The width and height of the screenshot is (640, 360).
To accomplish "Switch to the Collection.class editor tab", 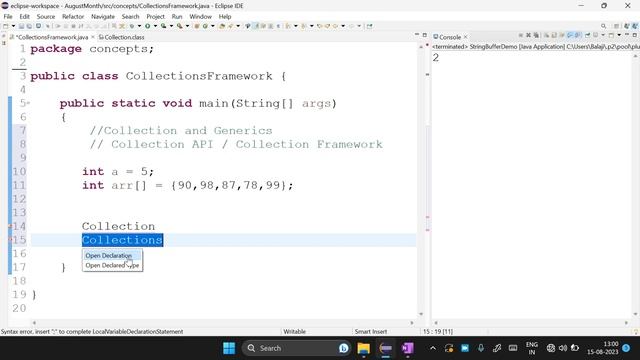I will [x=122, y=37].
